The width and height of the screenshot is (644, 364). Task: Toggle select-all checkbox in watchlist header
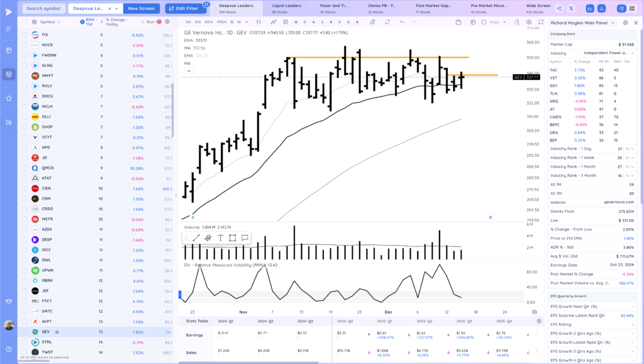(x=25, y=22)
